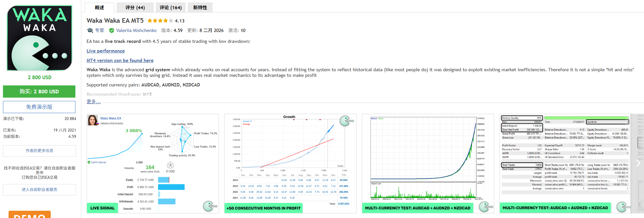Click the graduation cap expert icon
This screenshot has width=644, height=218.
click(x=90, y=30)
